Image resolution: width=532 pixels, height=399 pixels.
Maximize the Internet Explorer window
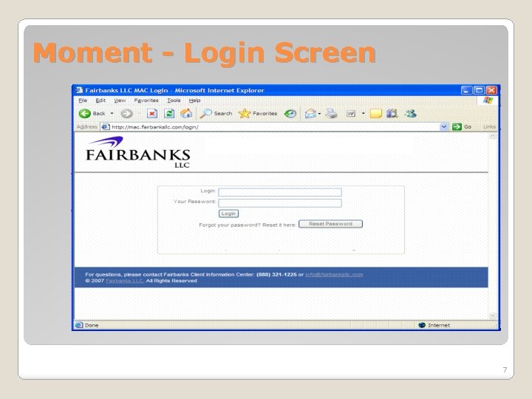tap(479, 90)
